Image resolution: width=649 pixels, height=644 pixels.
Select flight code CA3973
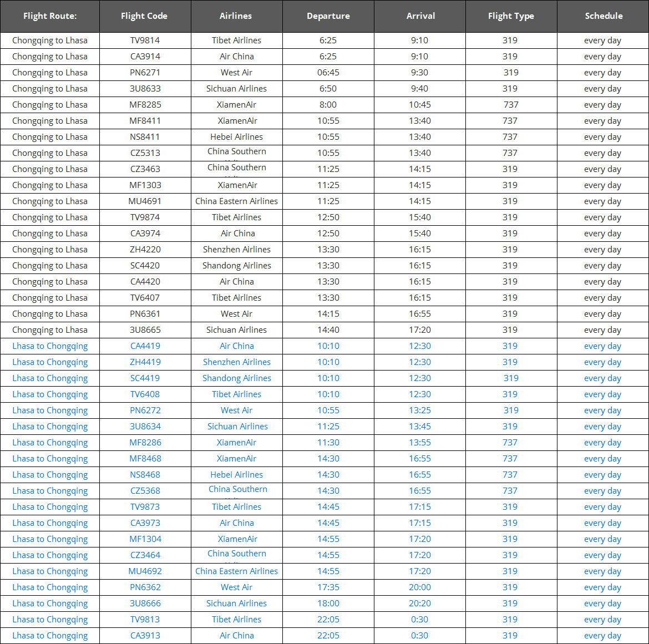point(145,524)
